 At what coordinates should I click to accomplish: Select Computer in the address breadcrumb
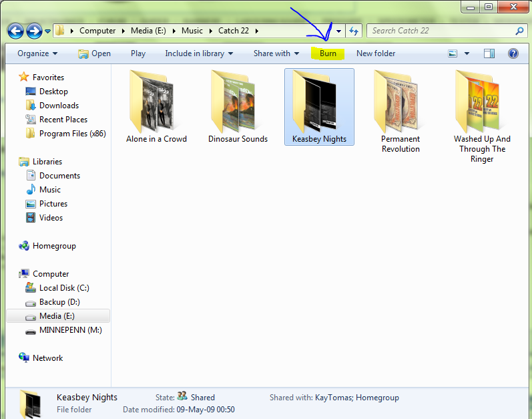[x=97, y=31]
